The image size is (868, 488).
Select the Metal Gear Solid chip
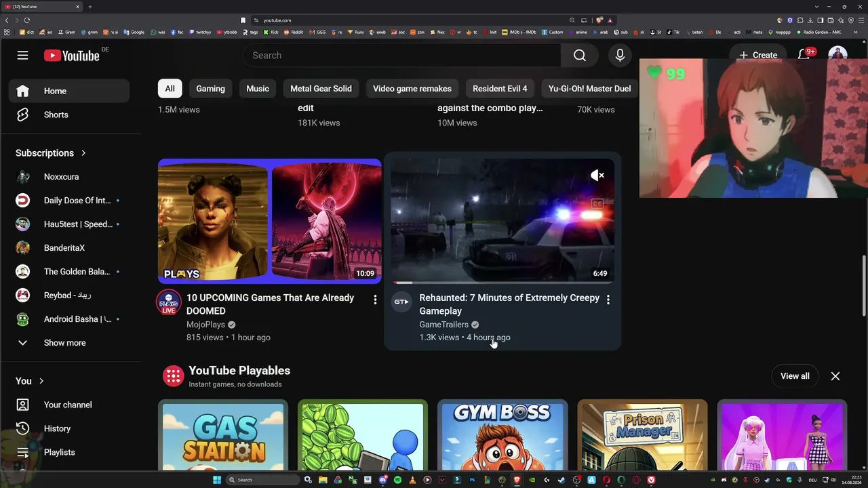click(x=321, y=89)
